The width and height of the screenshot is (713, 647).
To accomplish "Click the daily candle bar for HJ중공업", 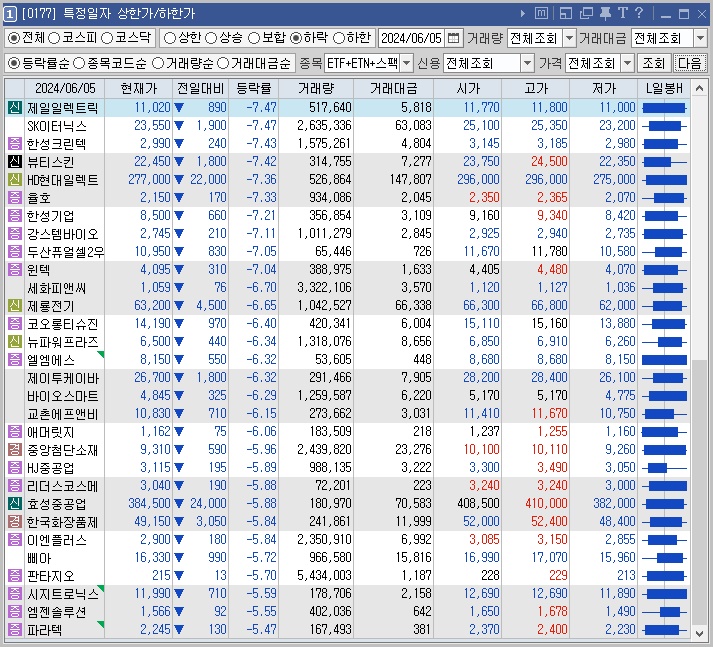I will pyautogui.click(x=664, y=467).
